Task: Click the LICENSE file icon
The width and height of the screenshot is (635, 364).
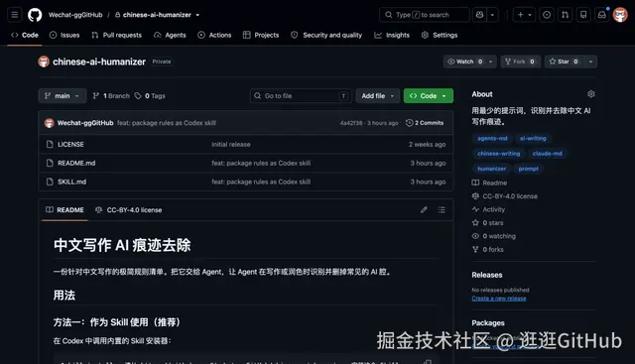Action: point(50,144)
